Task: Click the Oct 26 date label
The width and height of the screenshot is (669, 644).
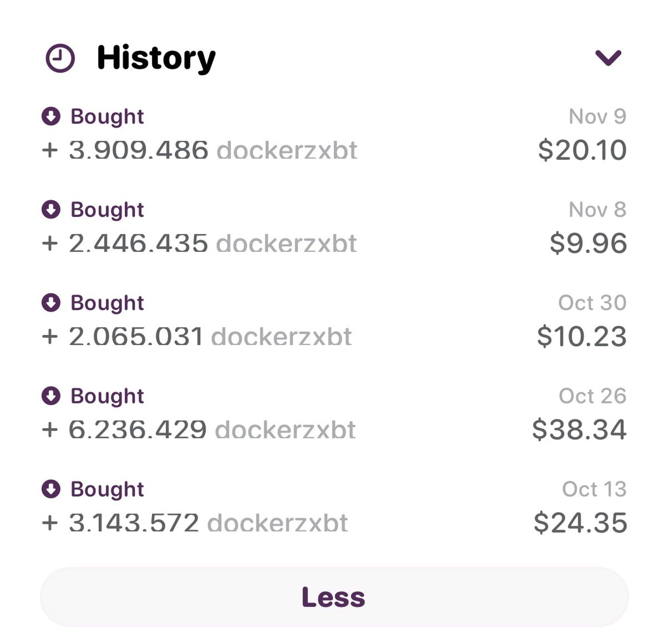Action: click(x=592, y=395)
